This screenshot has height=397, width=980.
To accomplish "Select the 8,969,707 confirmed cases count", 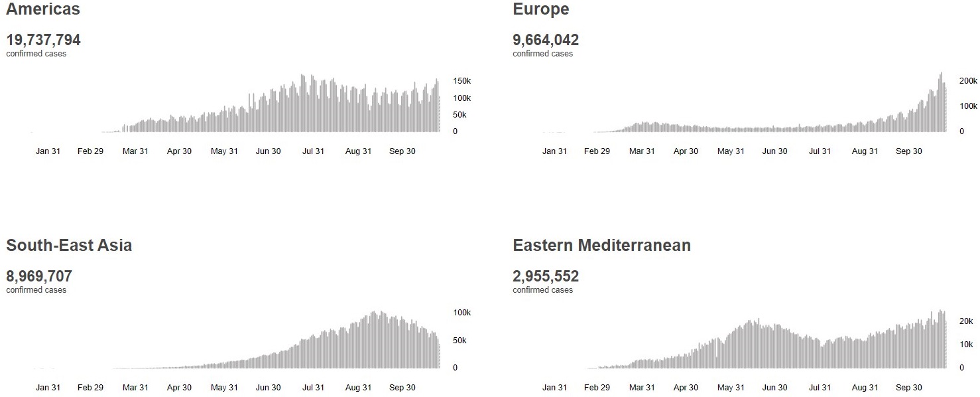I will (38, 276).
